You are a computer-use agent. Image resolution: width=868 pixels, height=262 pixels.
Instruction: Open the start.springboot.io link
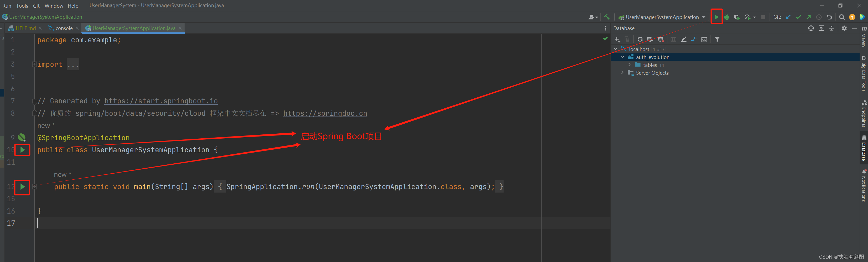click(161, 101)
